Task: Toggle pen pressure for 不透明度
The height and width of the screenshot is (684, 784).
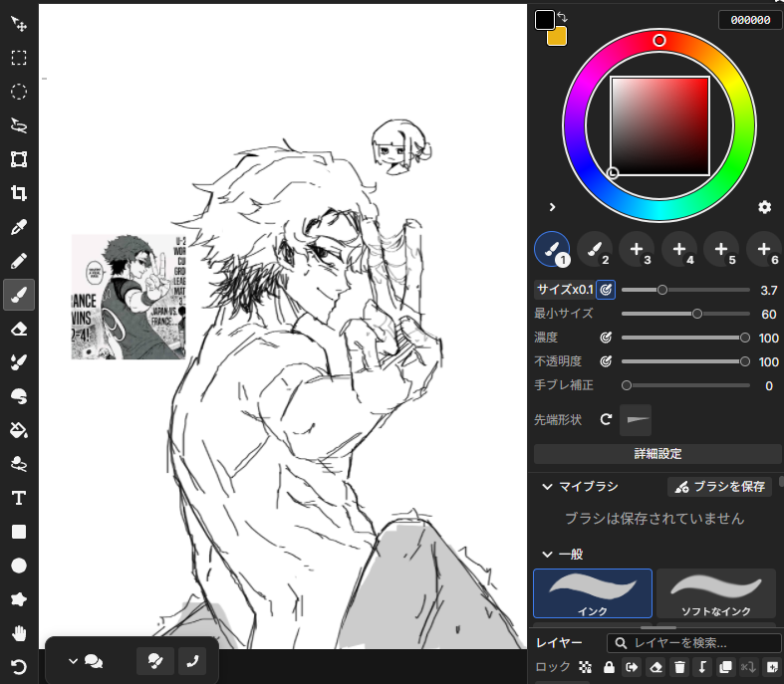Action: tap(606, 361)
